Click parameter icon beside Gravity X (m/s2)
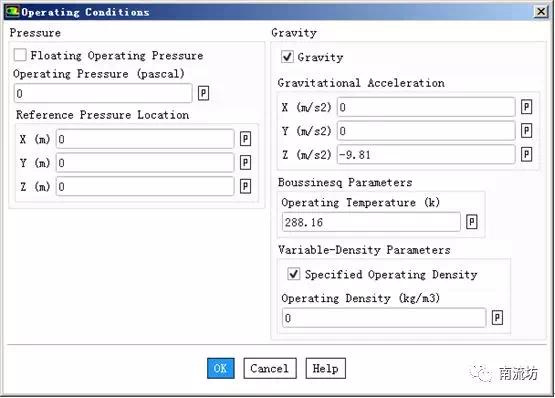 tap(526, 107)
